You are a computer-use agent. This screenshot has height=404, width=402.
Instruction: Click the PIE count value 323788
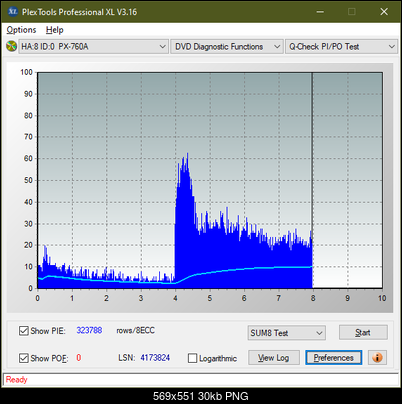tap(89, 330)
